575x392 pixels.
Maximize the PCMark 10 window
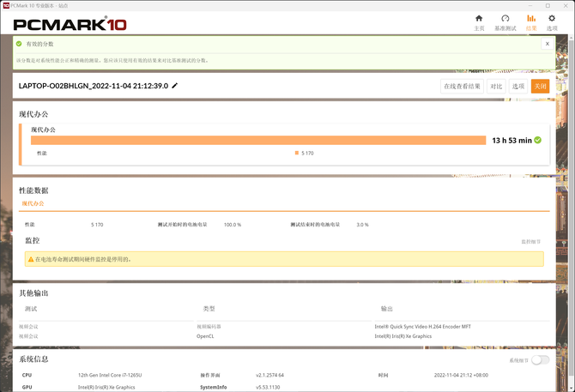(x=548, y=5)
